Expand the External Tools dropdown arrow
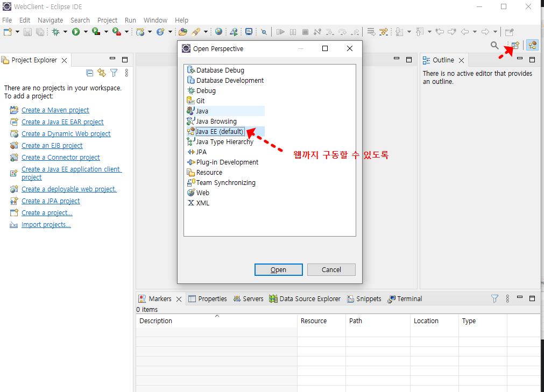The image size is (544, 392). 126,32
